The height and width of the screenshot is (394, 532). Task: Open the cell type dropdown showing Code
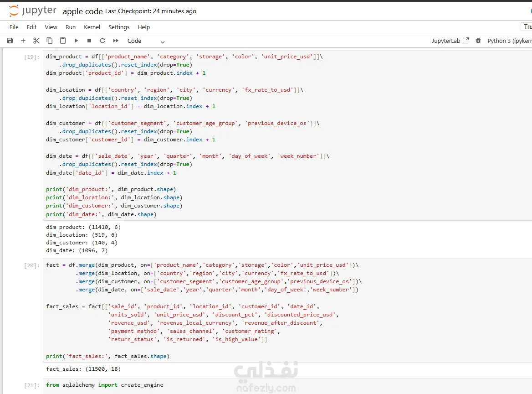tap(146, 41)
